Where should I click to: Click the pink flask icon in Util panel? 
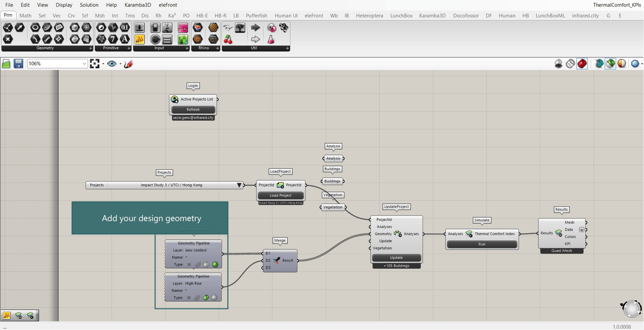(x=271, y=40)
